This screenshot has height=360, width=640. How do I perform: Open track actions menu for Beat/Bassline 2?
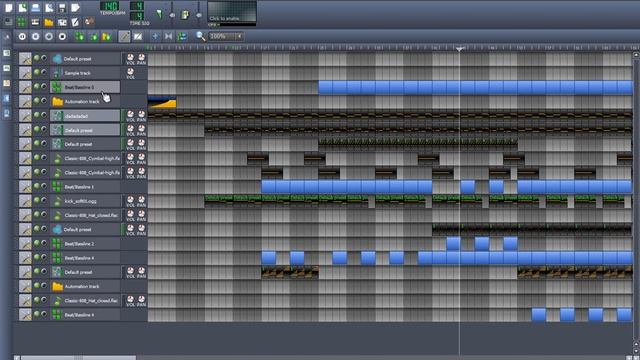[x=25, y=244]
